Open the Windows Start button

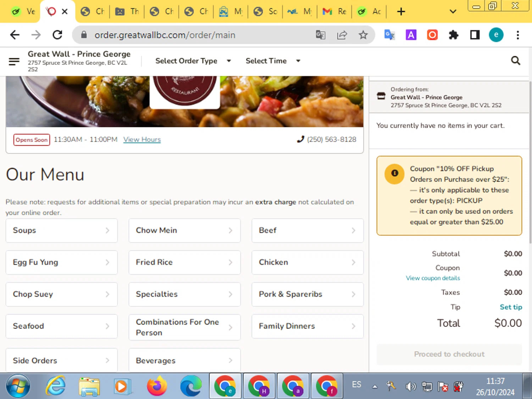coord(18,386)
